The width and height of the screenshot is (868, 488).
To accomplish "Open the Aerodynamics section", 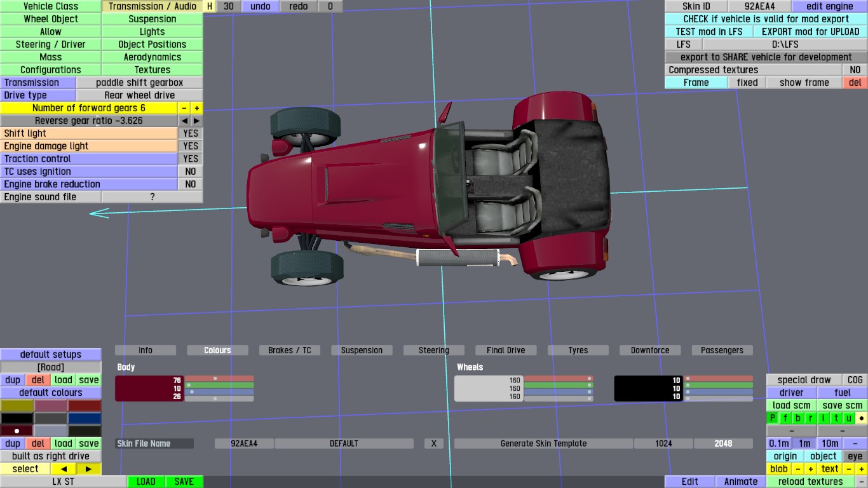I will [x=152, y=57].
